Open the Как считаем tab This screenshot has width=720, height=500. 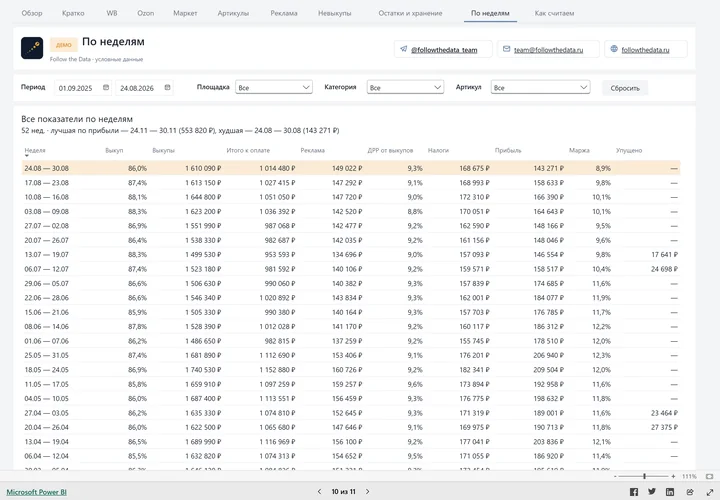click(x=554, y=13)
